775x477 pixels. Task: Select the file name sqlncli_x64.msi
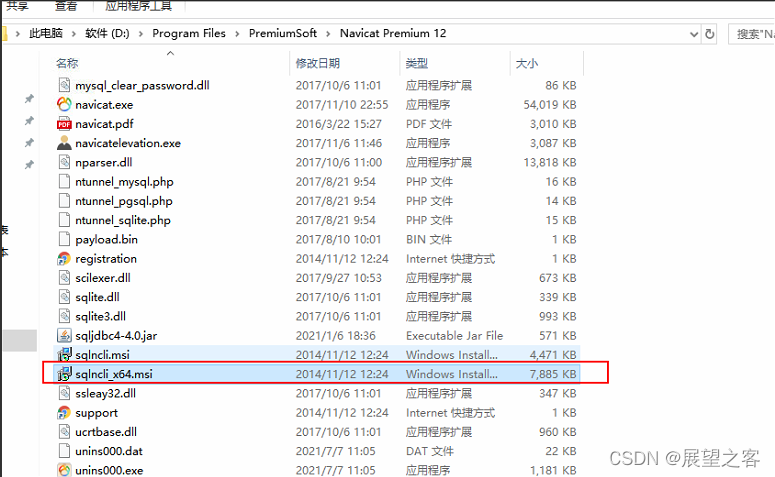pyautogui.click(x=114, y=374)
